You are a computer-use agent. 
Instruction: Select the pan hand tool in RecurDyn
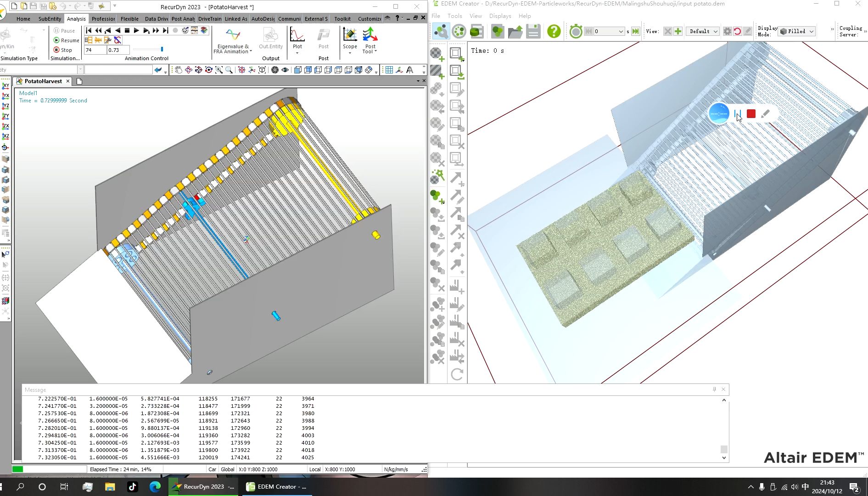coord(178,70)
